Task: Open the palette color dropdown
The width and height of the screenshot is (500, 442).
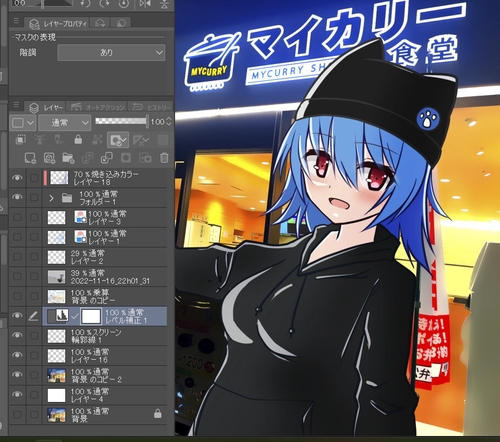Action: pos(22,123)
